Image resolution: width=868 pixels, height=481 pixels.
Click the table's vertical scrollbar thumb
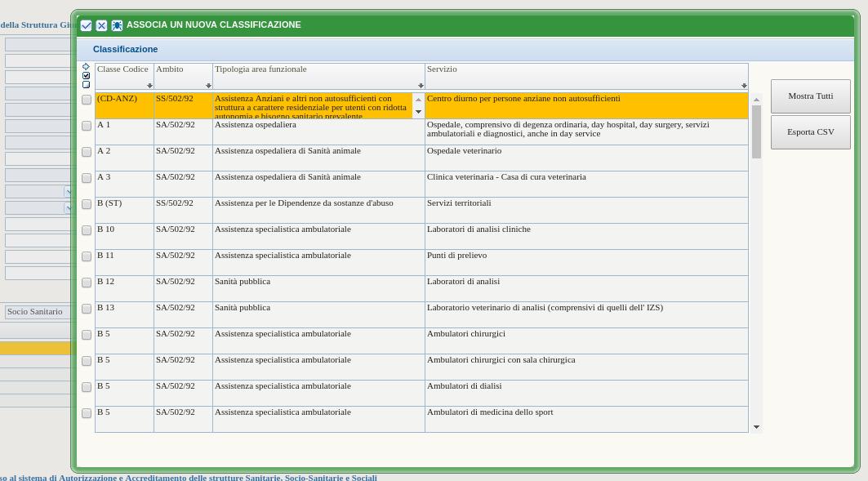click(x=756, y=131)
